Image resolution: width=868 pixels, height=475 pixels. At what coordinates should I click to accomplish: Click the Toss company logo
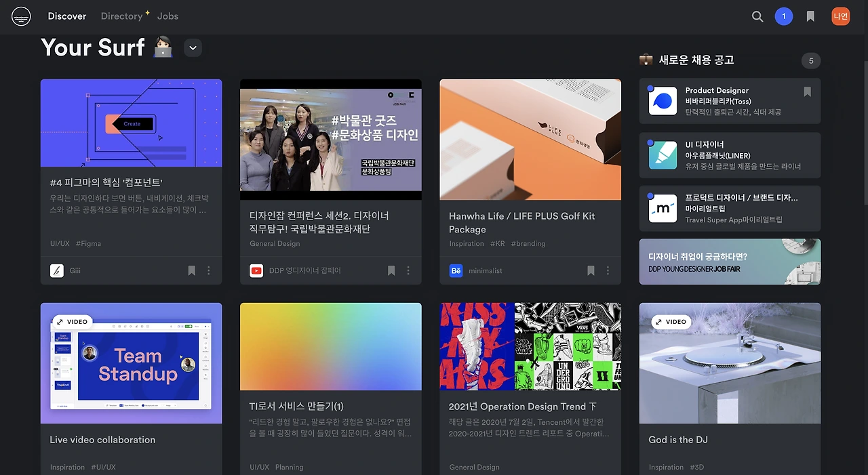coord(663,101)
